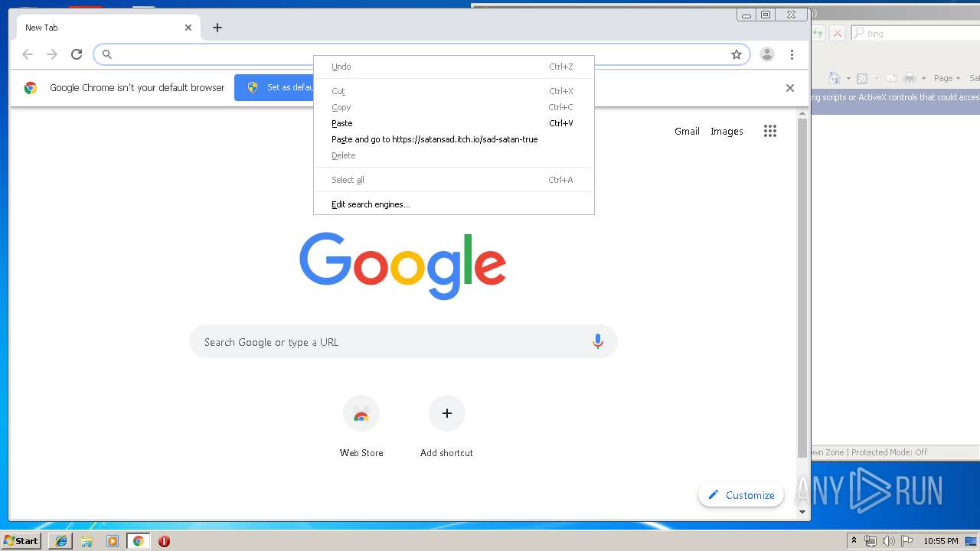Click the Internet Explorer taskbar icon
The width and height of the screenshot is (980, 551).
click(x=61, y=541)
